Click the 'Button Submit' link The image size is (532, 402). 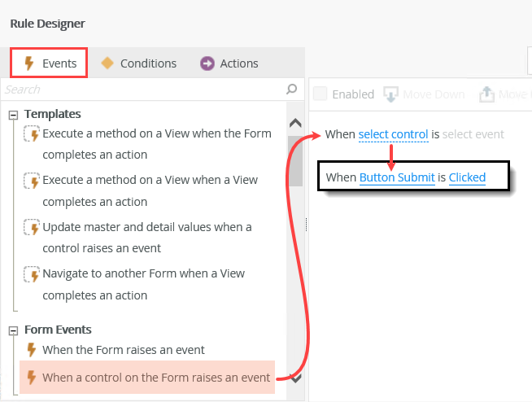click(397, 177)
